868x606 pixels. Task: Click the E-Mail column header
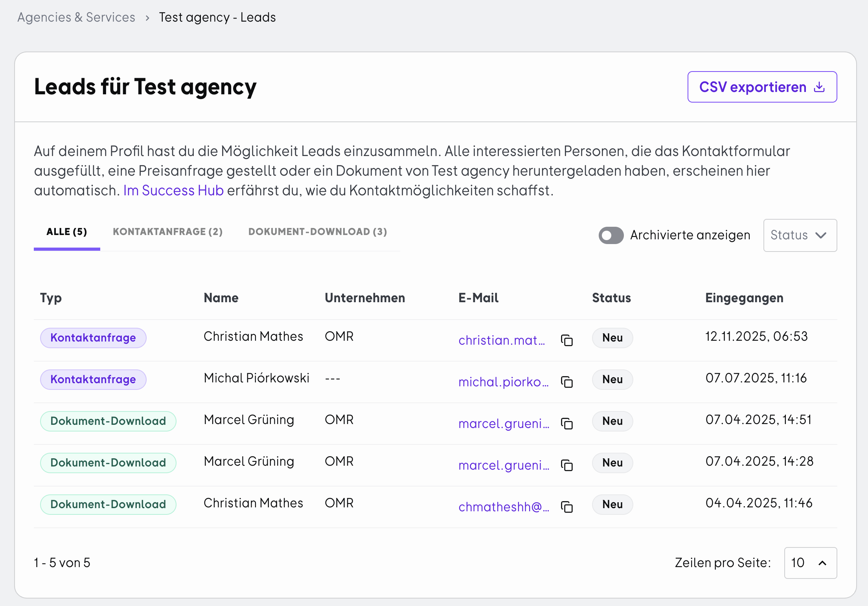click(x=478, y=298)
